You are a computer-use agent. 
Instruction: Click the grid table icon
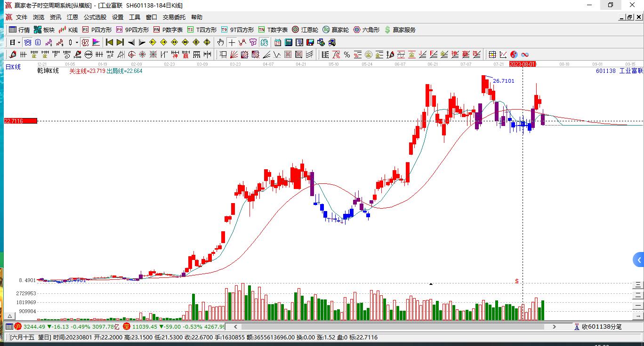[492, 55]
